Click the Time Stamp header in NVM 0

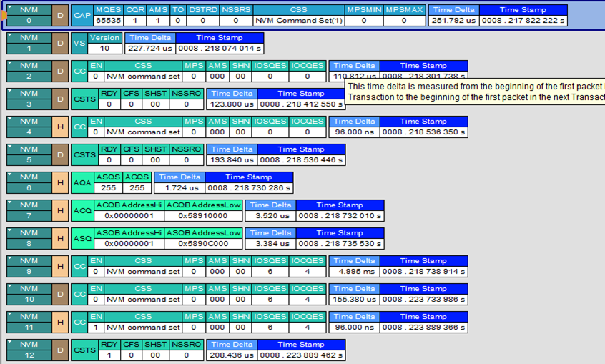point(522,10)
